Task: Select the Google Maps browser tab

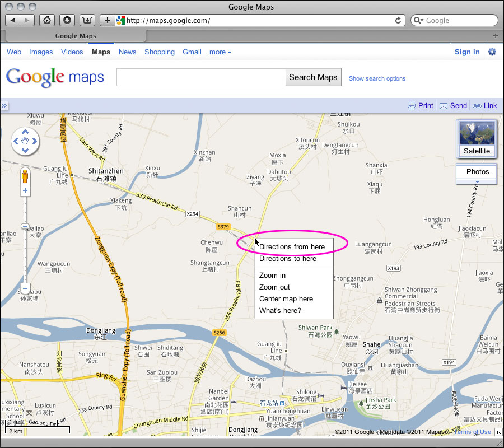Action: tap(76, 36)
